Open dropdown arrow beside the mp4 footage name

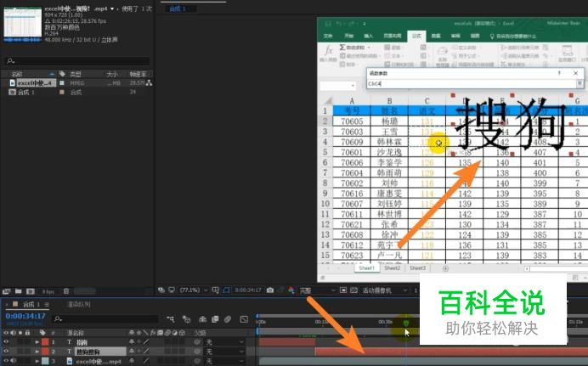coord(112,9)
